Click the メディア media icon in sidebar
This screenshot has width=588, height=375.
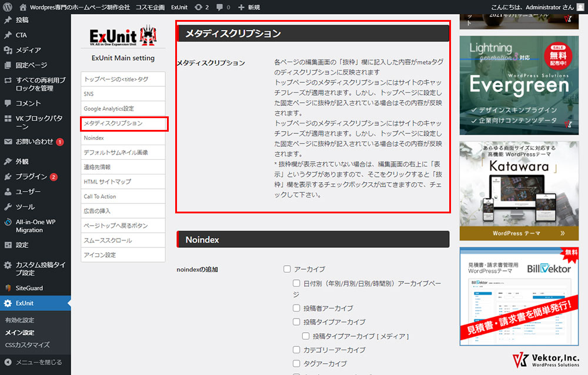point(8,50)
